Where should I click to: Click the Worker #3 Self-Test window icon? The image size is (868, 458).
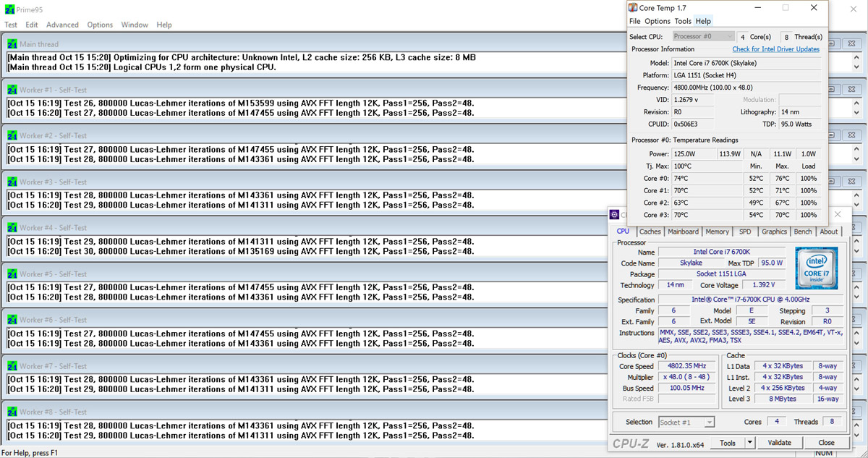click(x=12, y=182)
